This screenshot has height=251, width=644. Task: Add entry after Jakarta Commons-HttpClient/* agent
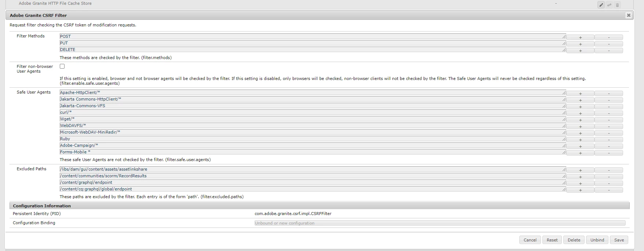[x=580, y=100]
